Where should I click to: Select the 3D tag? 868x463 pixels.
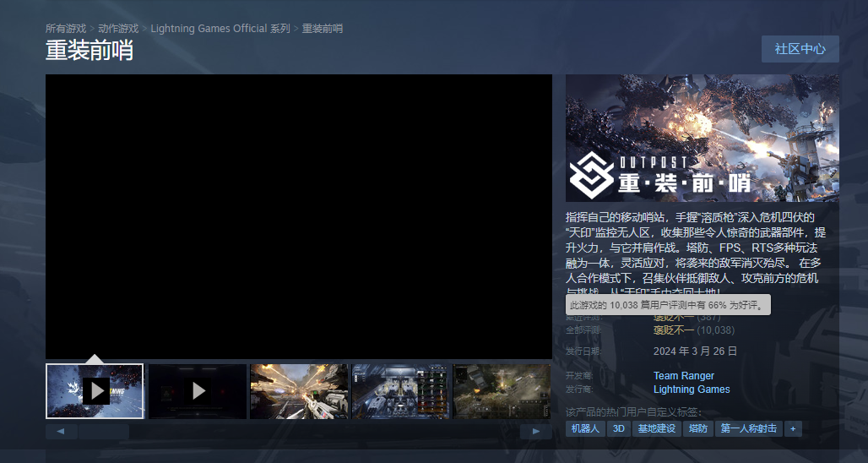(619, 428)
